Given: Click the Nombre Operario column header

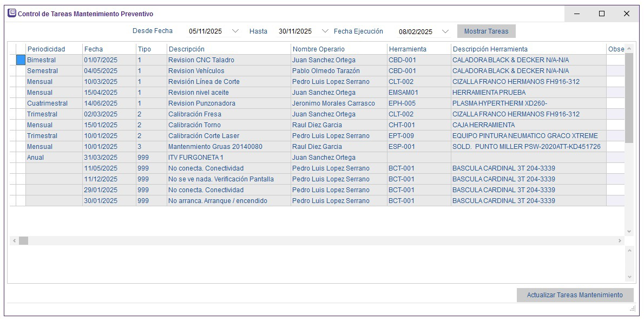Looking at the screenshot, I should tap(338, 49).
